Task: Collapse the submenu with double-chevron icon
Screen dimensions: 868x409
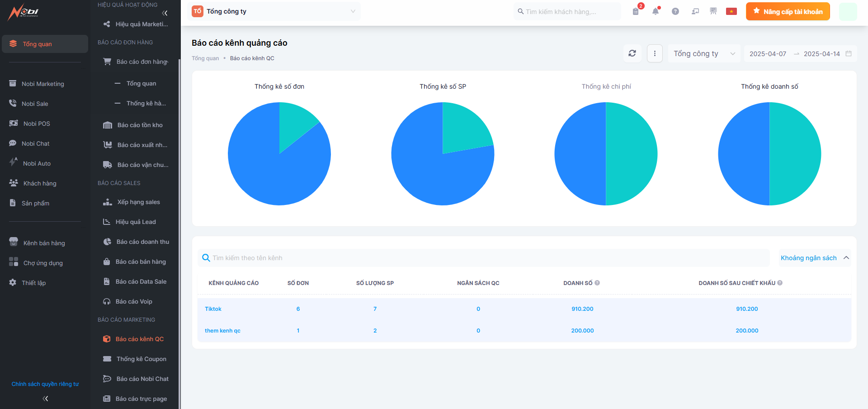Action: 165,13
